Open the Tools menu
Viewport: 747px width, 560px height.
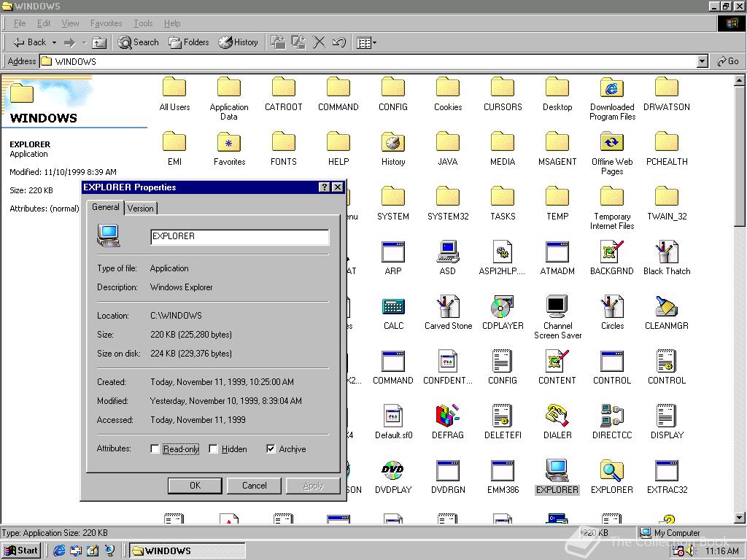[x=143, y=23]
